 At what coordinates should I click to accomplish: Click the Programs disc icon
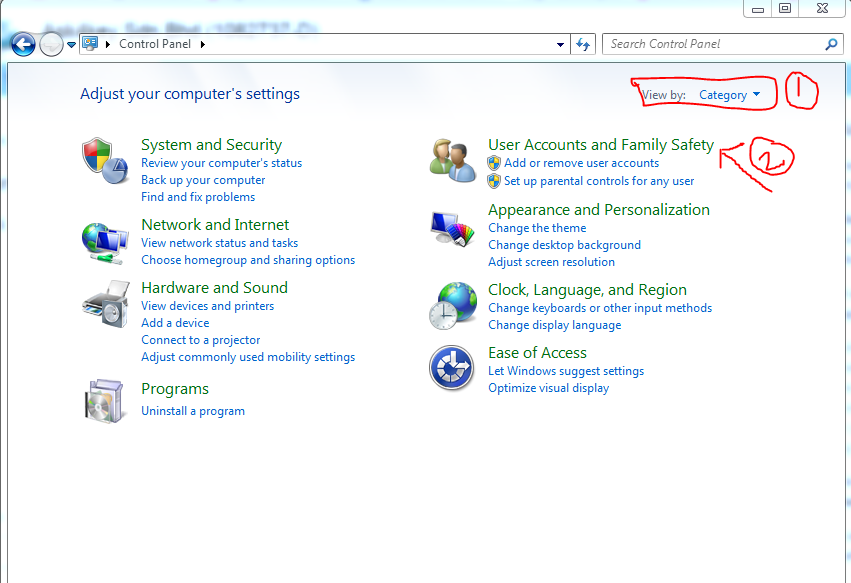[104, 401]
